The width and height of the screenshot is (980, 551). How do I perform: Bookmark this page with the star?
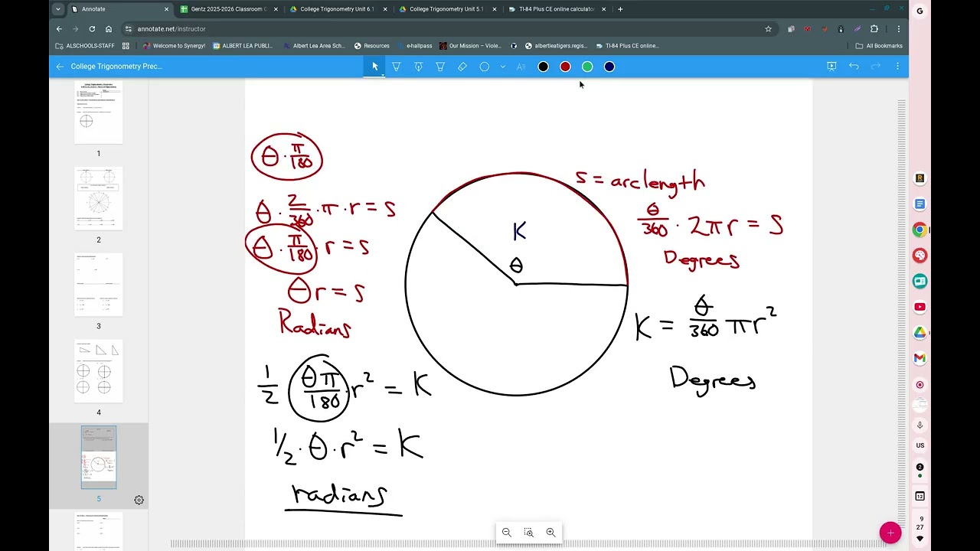click(x=768, y=29)
